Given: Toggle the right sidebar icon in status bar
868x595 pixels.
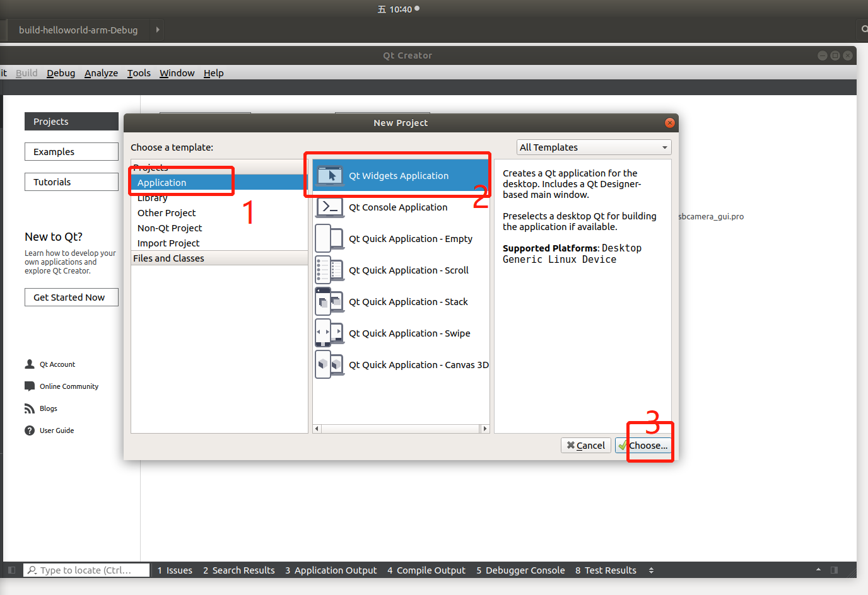Looking at the screenshot, I should (x=834, y=570).
